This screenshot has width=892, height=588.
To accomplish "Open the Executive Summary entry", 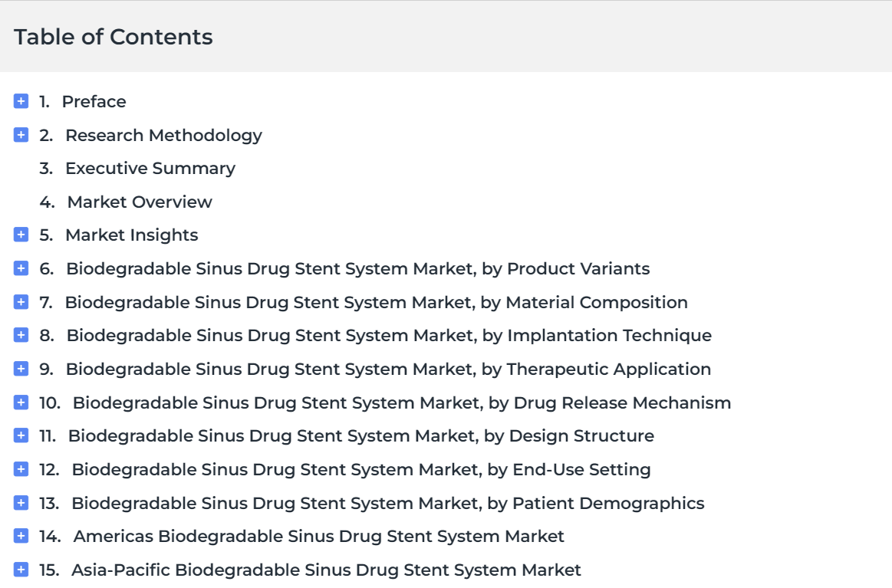I will coord(150,168).
